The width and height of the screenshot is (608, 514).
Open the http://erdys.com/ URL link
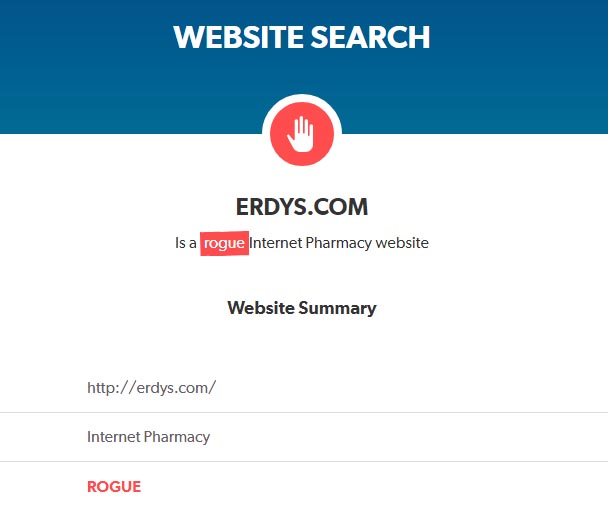click(x=152, y=388)
